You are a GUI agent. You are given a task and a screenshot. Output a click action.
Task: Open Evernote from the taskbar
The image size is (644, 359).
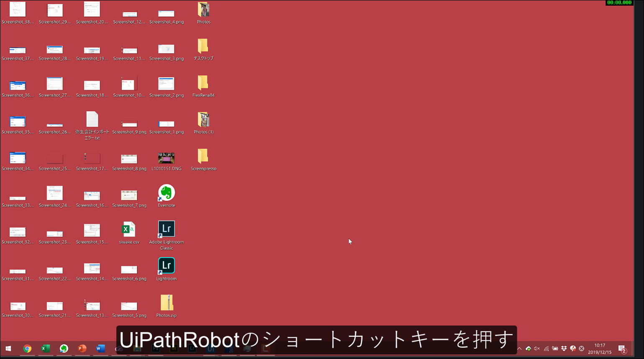(64, 349)
